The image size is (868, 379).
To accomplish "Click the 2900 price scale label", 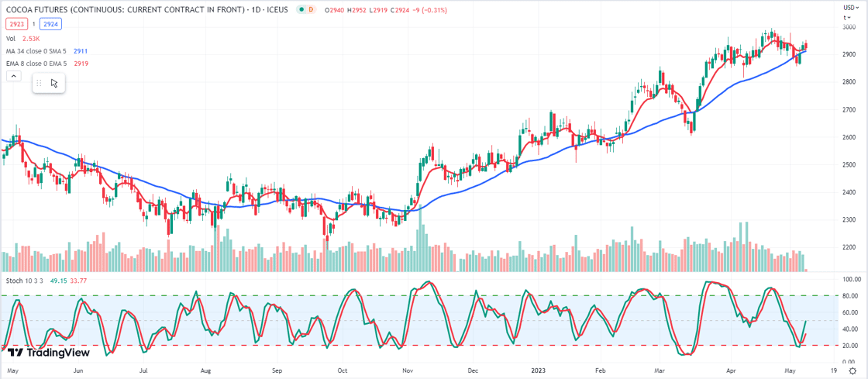I will point(850,55).
